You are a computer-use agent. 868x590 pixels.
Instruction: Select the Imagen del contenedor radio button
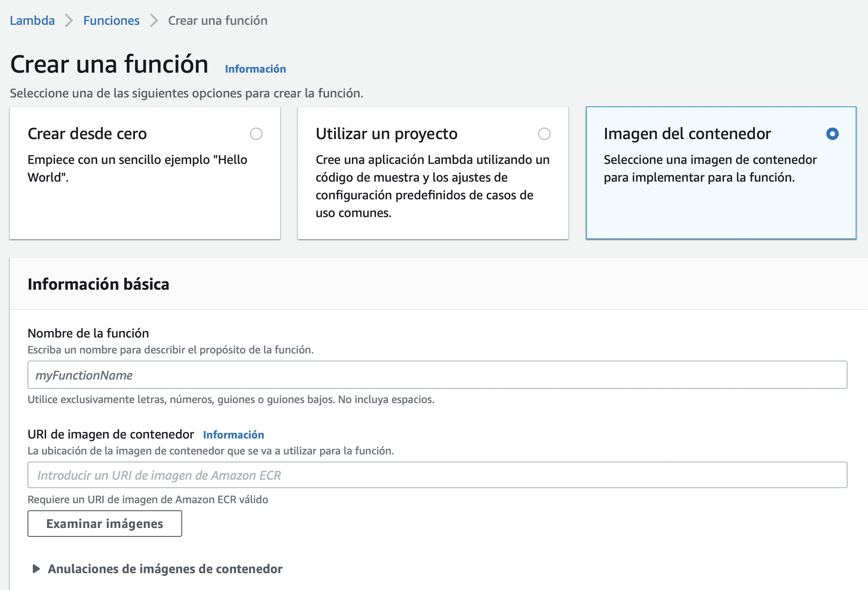tap(833, 133)
